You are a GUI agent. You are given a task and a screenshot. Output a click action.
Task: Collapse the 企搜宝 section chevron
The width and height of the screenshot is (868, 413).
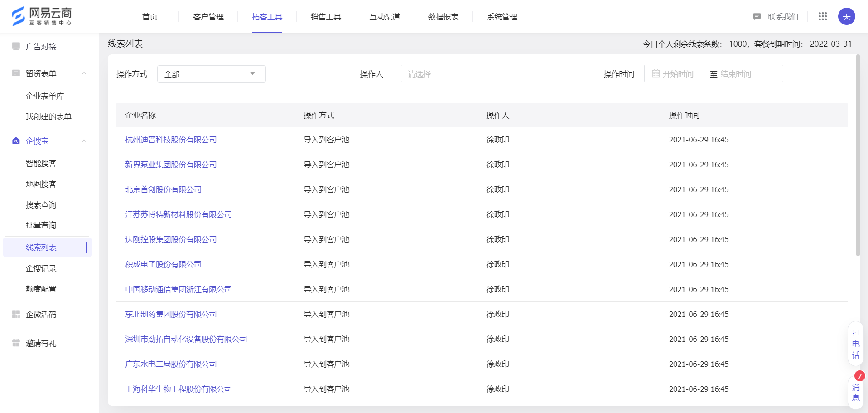click(x=84, y=141)
